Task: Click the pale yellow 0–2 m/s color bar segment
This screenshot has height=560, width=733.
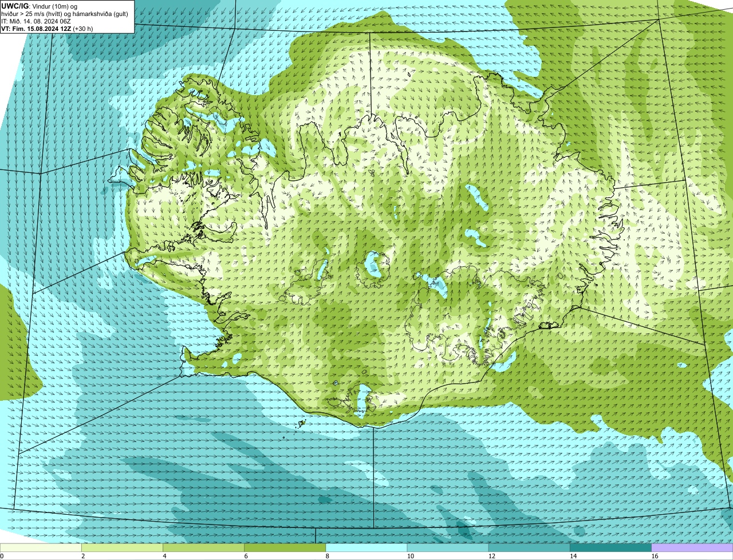Action: 41,547
